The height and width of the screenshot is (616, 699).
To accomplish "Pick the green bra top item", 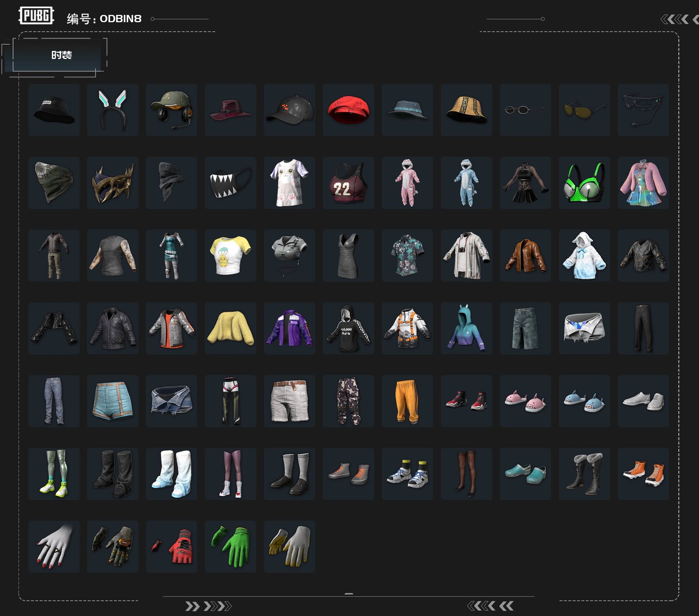I will tap(584, 183).
